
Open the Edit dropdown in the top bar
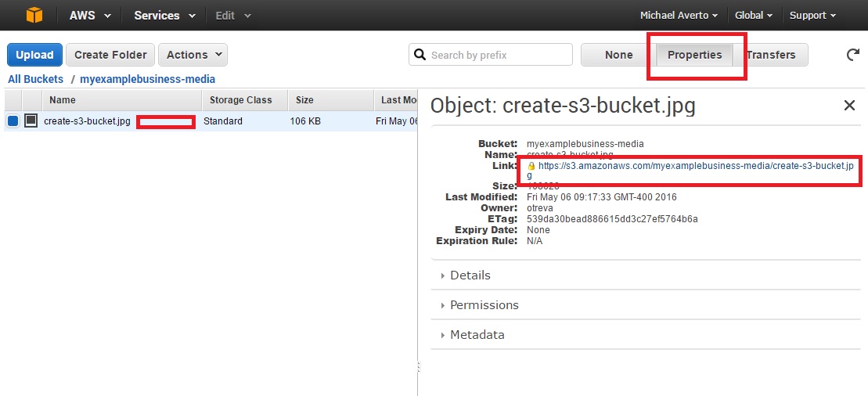[233, 16]
